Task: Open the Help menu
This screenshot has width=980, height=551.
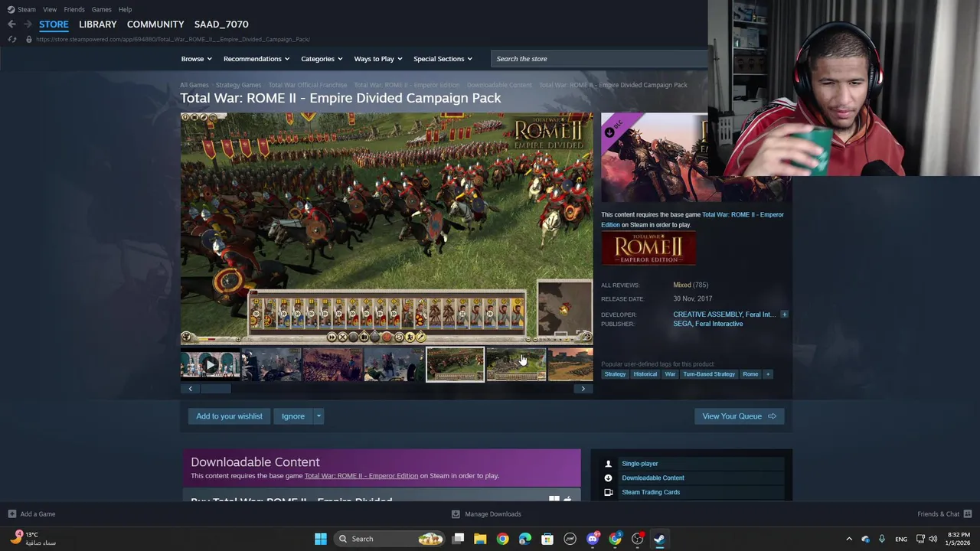Action: point(125,9)
